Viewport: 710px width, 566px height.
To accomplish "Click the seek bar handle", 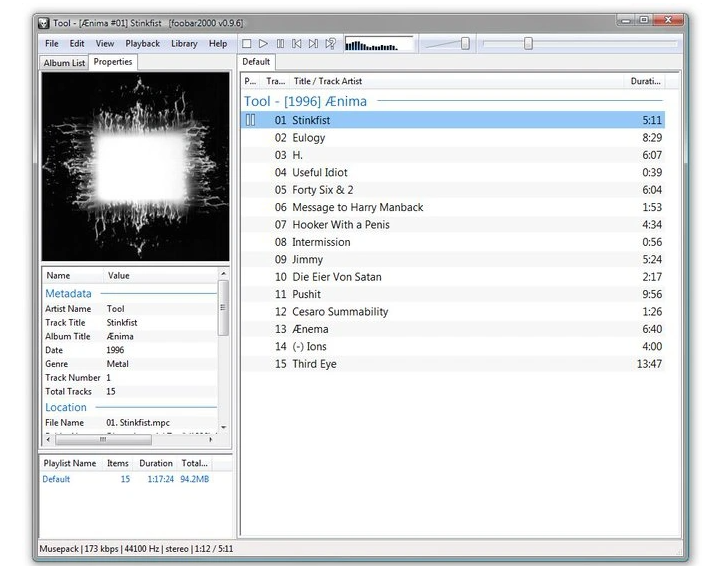I will [x=528, y=43].
